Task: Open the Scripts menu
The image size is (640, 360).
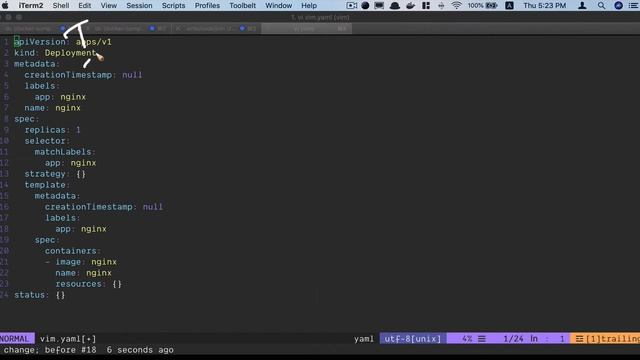Action: pyautogui.click(x=173, y=5)
